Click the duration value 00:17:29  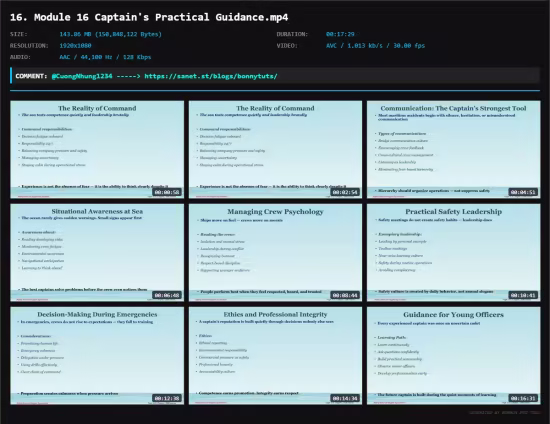tap(340, 34)
